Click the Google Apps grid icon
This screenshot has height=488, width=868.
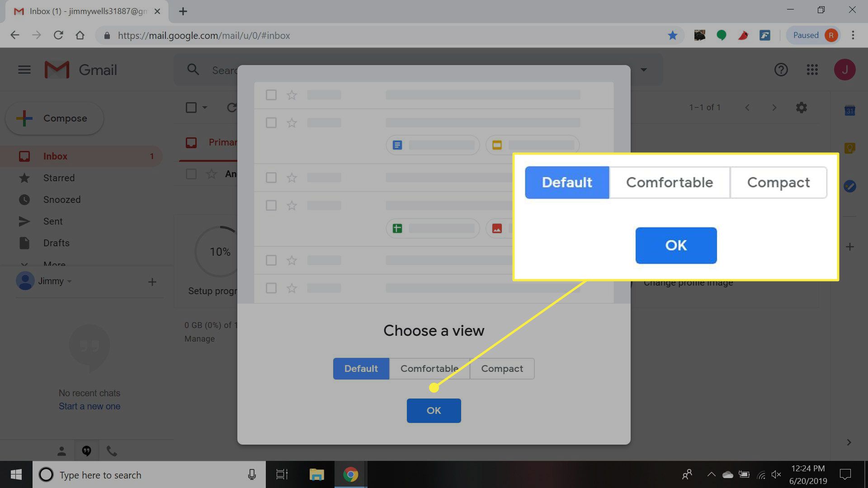[x=812, y=70]
